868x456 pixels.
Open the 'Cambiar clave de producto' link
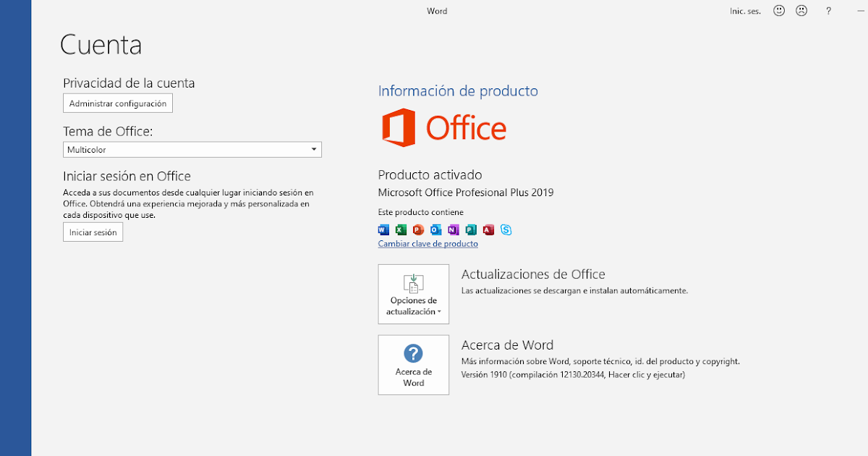tap(427, 243)
